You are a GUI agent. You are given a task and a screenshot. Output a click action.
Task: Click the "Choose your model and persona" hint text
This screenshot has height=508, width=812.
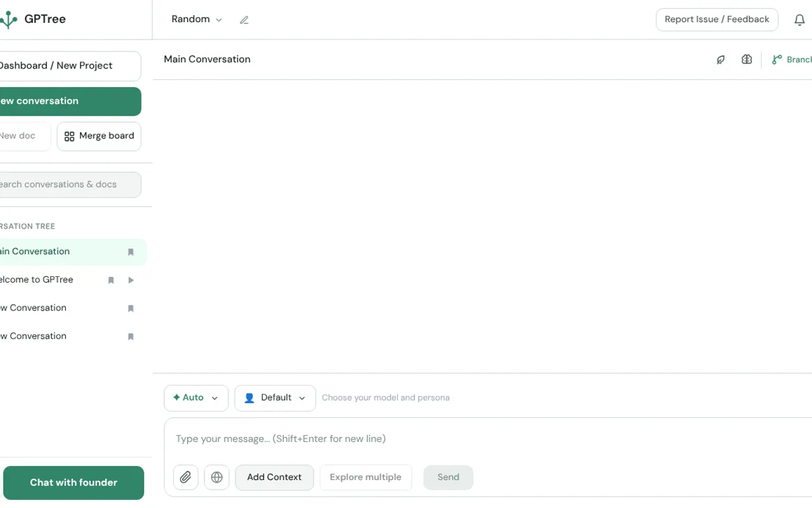point(386,398)
